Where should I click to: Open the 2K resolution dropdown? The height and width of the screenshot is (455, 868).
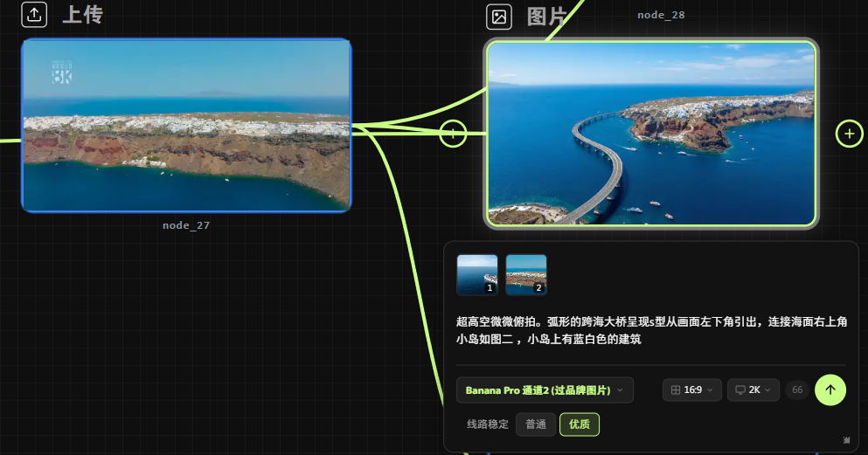pyautogui.click(x=753, y=390)
